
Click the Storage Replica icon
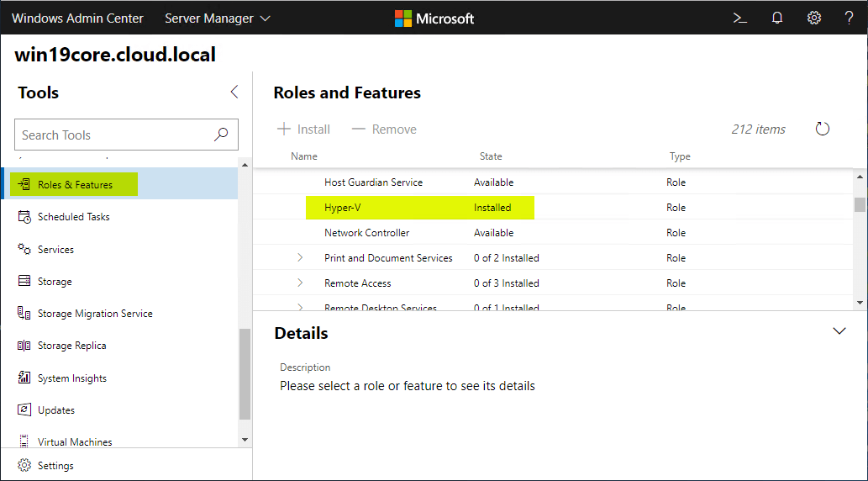[24, 346]
